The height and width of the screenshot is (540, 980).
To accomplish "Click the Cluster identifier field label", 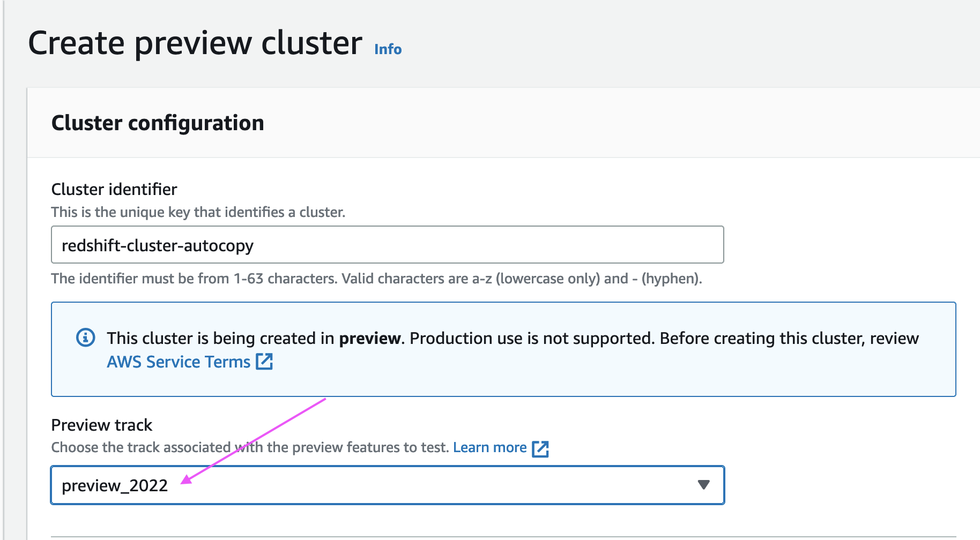I will coord(114,189).
